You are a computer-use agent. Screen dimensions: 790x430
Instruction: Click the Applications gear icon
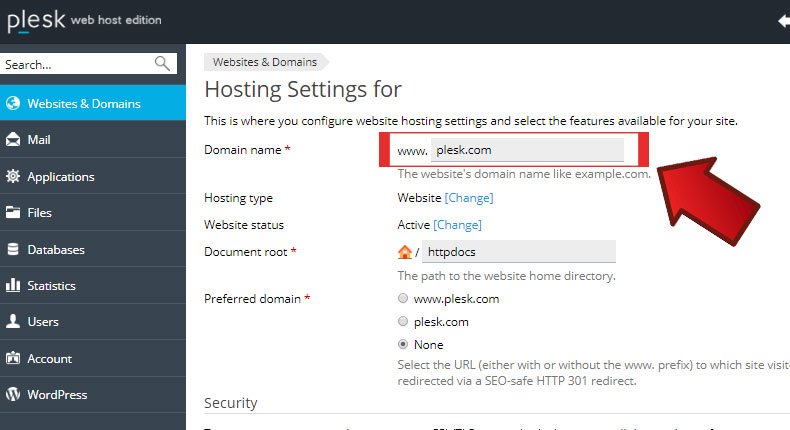[13, 177]
